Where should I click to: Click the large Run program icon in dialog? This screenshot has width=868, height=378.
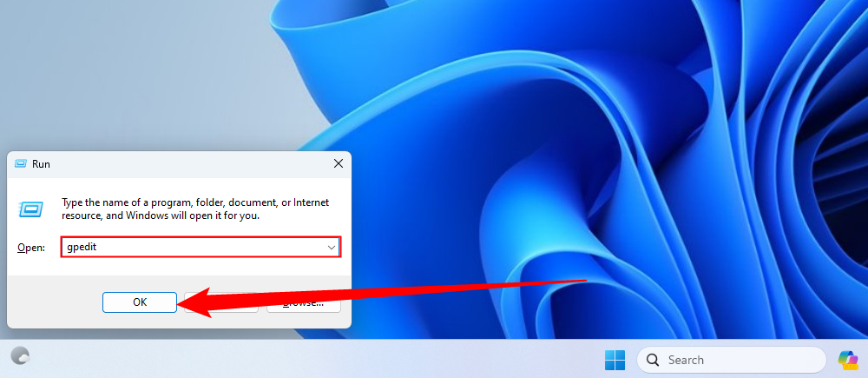click(x=30, y=209)
